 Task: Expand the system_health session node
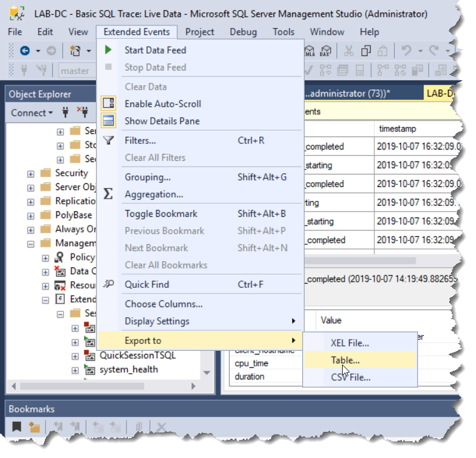[x=75, y=370]
